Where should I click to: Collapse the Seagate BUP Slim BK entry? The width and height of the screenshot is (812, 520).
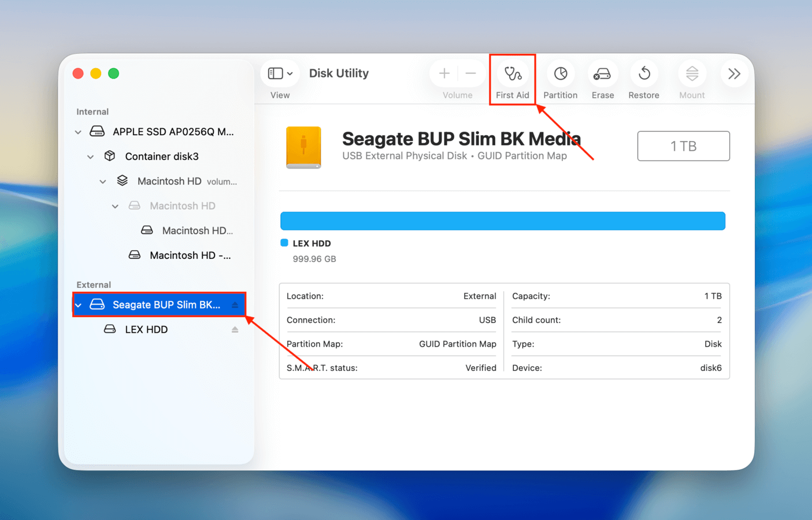78,304
